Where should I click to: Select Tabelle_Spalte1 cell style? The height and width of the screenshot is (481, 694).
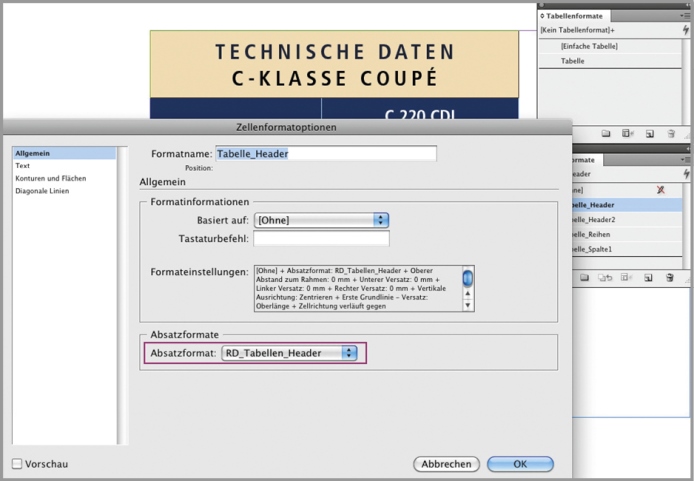[x=627, y=249]
